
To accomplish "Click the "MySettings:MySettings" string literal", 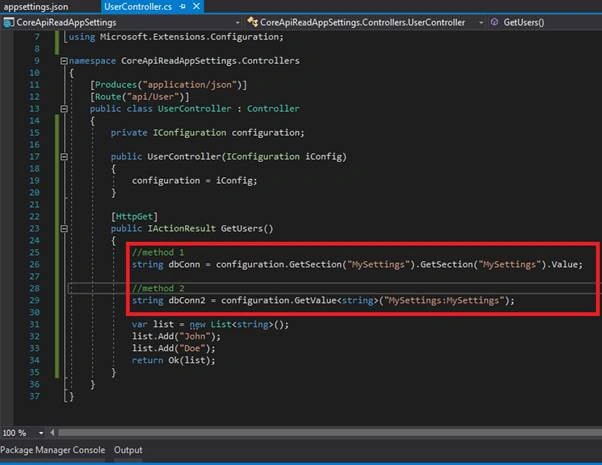I will (444, 300).
